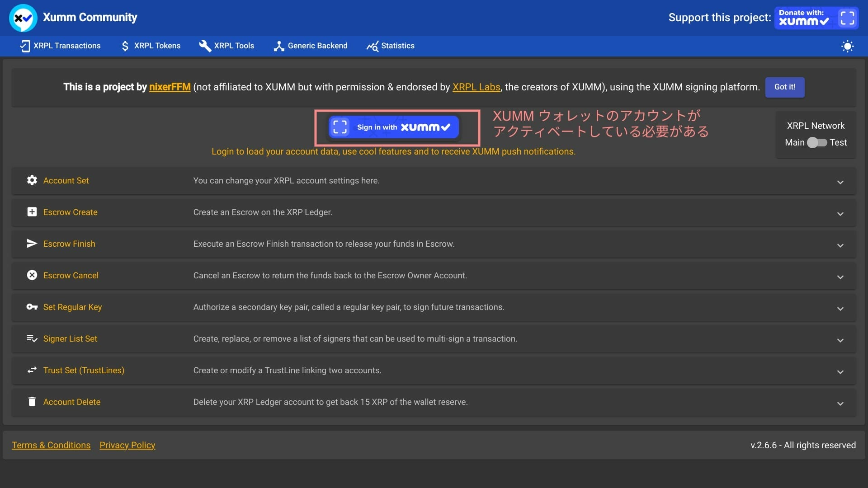Click the Test network label

(838, 142)
